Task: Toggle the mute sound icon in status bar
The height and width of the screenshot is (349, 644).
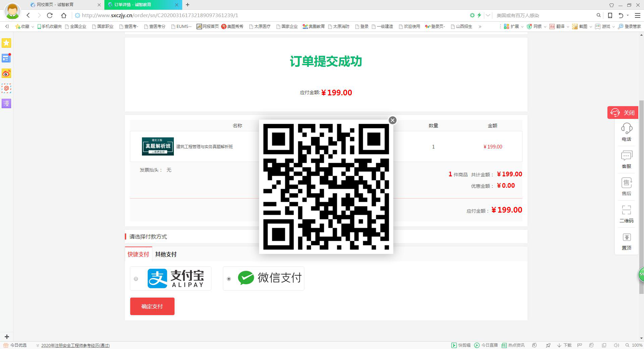Action: pos(616,345)
